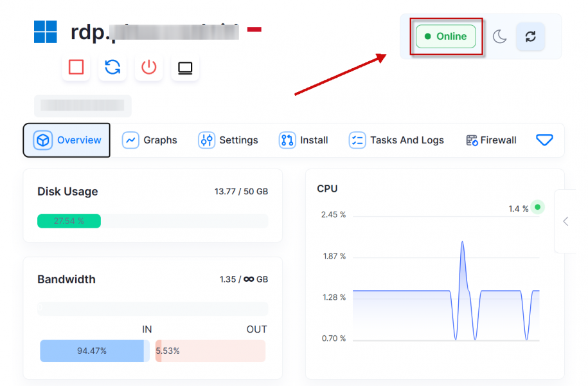Expand the side panel left chevron

point(566,221)
